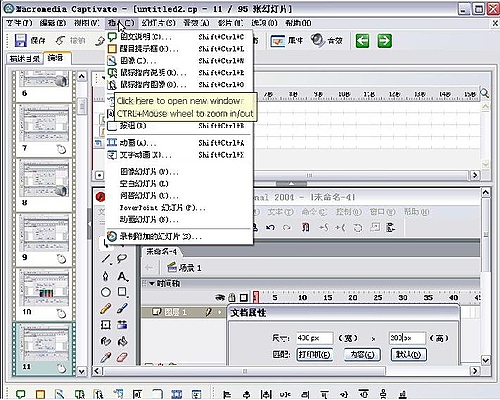
Task: Choose the Shift+Ctrl+C caption menu entry
Action: coord(179,37)
